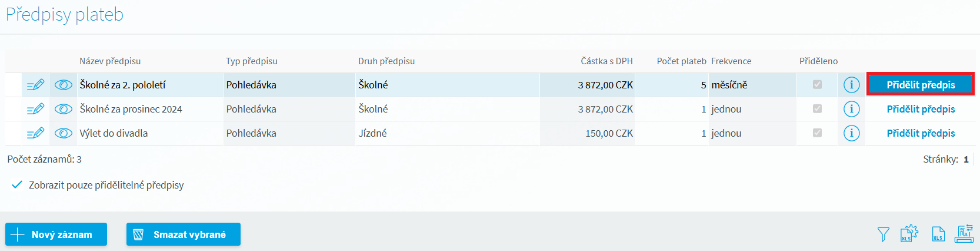
Task: Sort by Frekvence column header
Action: [731, 61]
